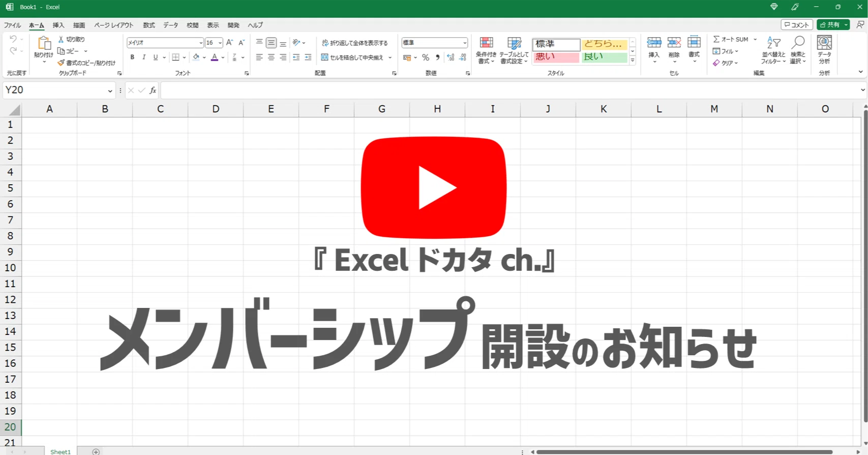The image size is (868, 455).
Task: Increase font size with the A^ icon
Action: pos(229,43)
